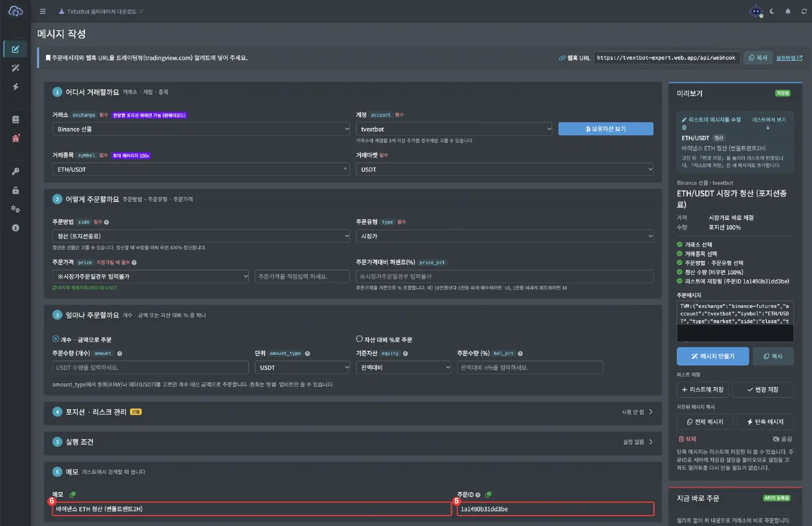Click the 변경 저장 button
Screen dimensions: 812x526
point(763,390)
